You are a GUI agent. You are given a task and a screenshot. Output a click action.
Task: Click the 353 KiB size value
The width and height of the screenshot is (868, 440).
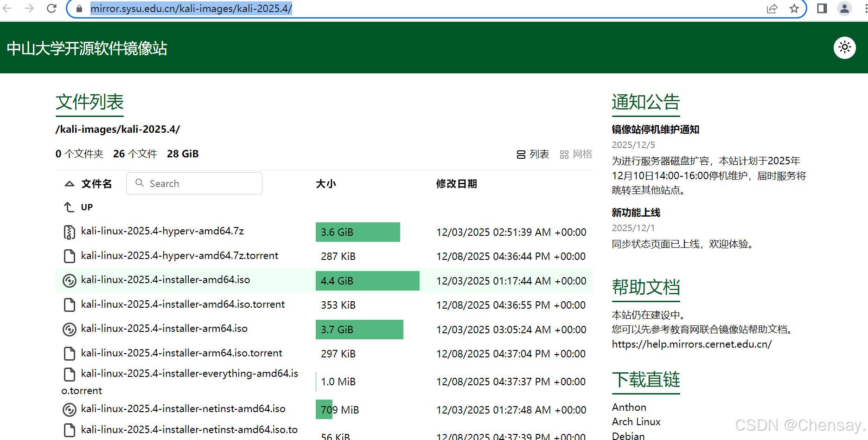[x=338, y=305]
